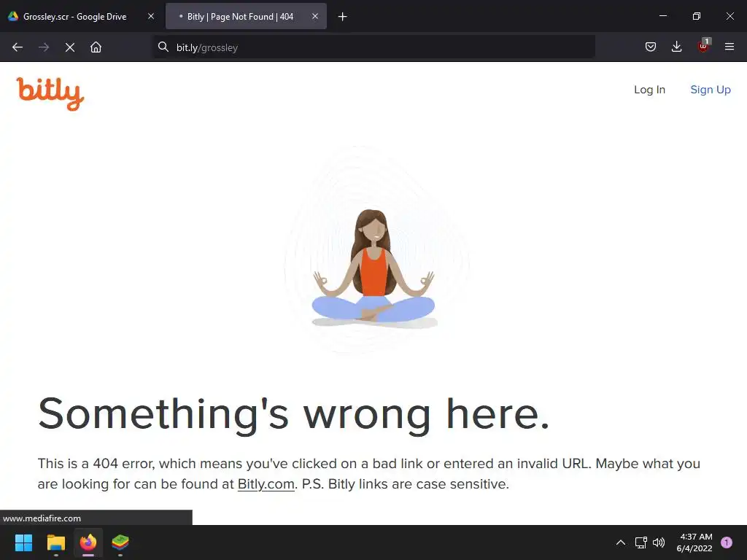The height and width of the screenshot is (560, 747).
Task: Open File Explorer from the taskbar
Action: (x=55, y=542)
